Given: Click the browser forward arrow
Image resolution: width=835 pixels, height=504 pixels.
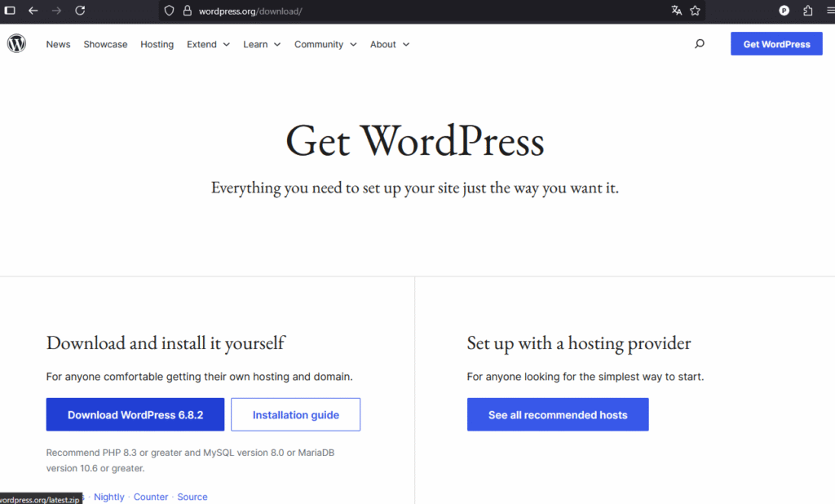Looking at the screenshot, I should 56,11.
